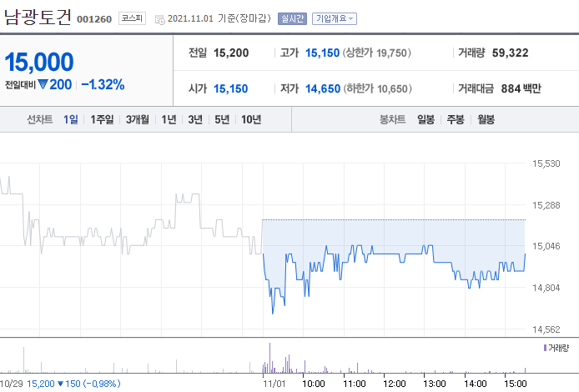Click the 11/01 date axis label
579x392 pixels.
[x=274, y=384]
